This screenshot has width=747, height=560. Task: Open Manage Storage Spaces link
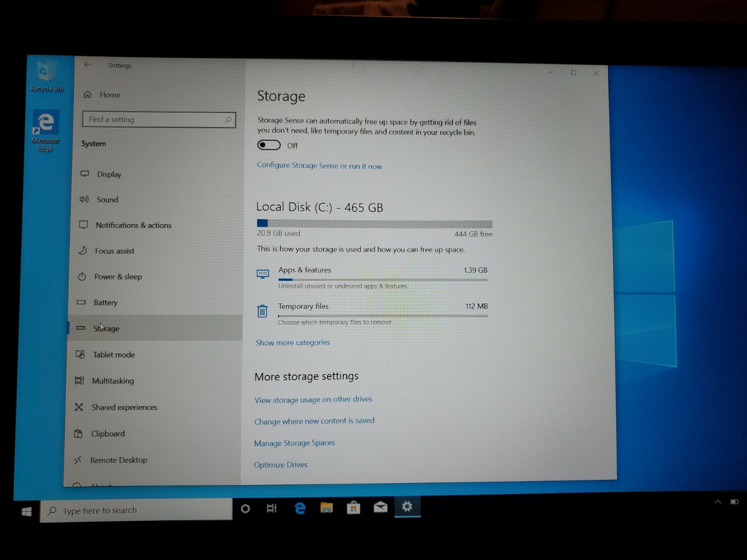tap(295, 443)
